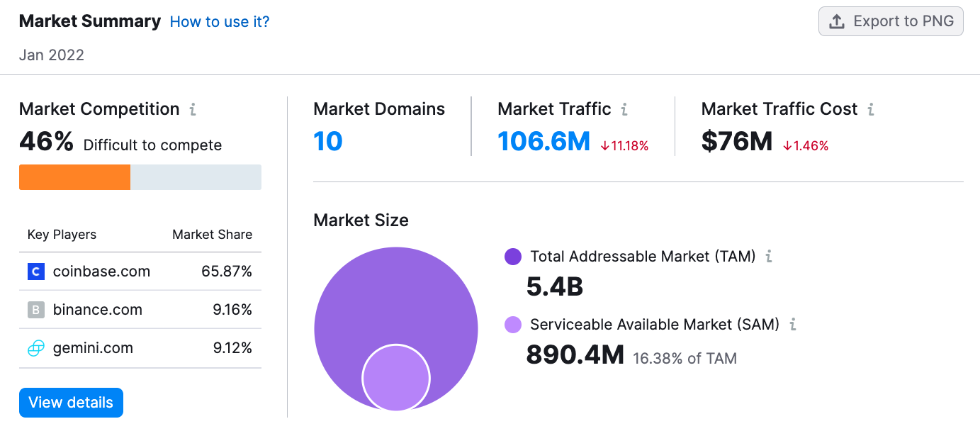Click the Market Traffic value 106.6M
The width and height of the screenshot is (980, 436).
(543, 142)
